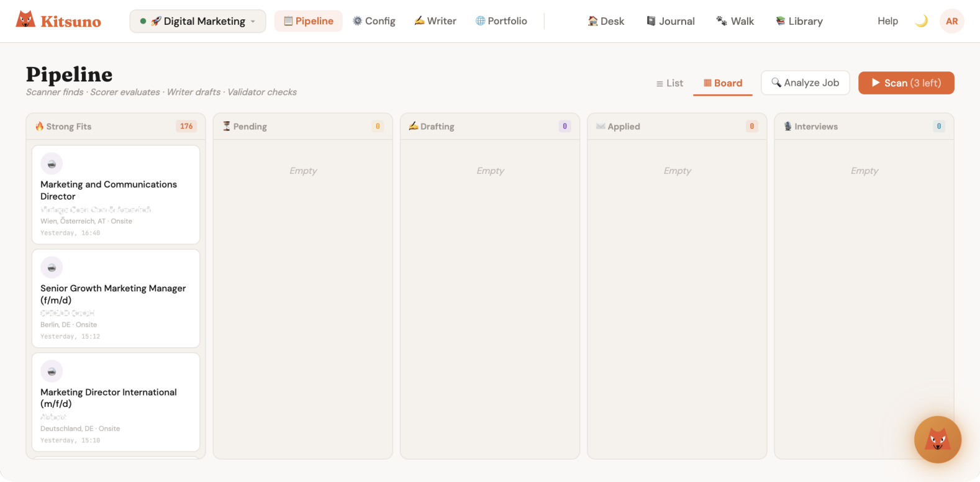980x482 pixels.
Task: Click 'Wien, Österreich, AT · Onsite' location text
Action: click(x=86, y=221)
